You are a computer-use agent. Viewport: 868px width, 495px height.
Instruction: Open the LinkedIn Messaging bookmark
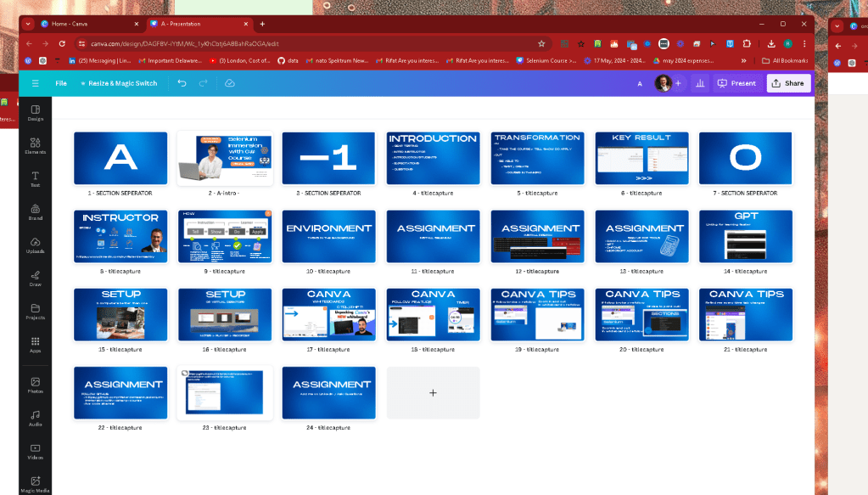[x=99, y=61]
